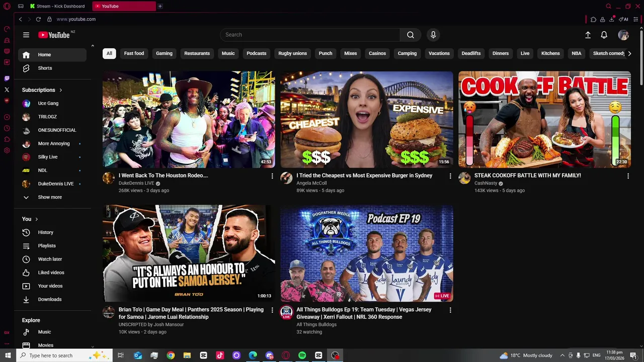The width and height of the screenshot is (644, 362).
Task: Open Opera sidebar settings gear
Action: 7,150
